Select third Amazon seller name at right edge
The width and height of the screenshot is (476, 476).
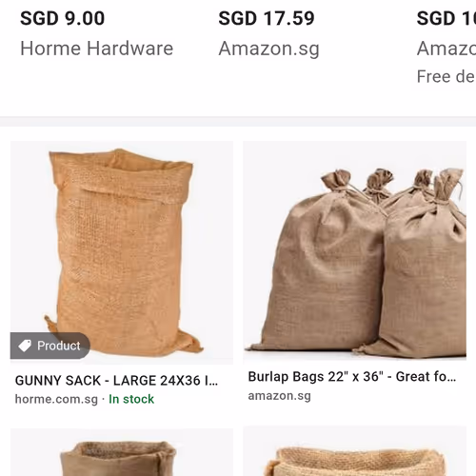446,49
